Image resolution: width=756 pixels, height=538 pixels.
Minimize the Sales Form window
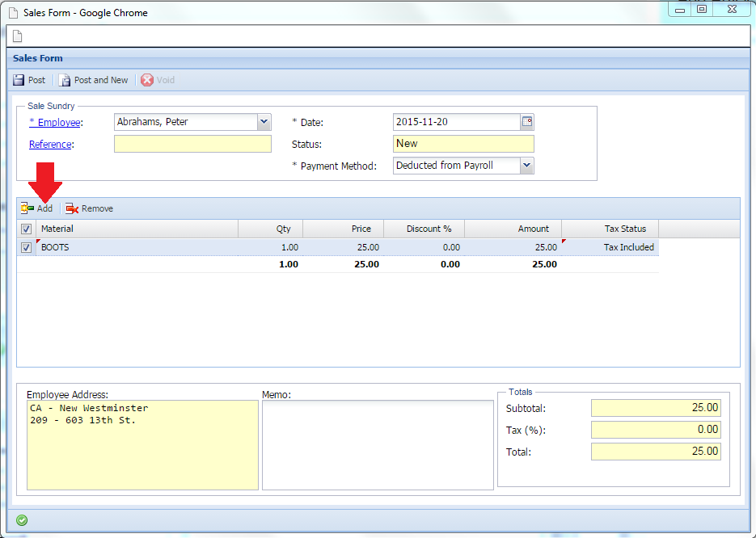coord(680,10)
